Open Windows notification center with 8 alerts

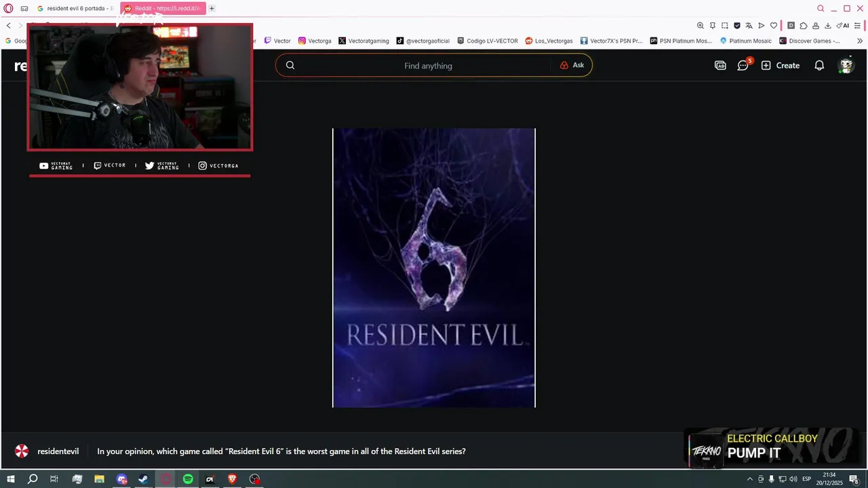[854, 479]
